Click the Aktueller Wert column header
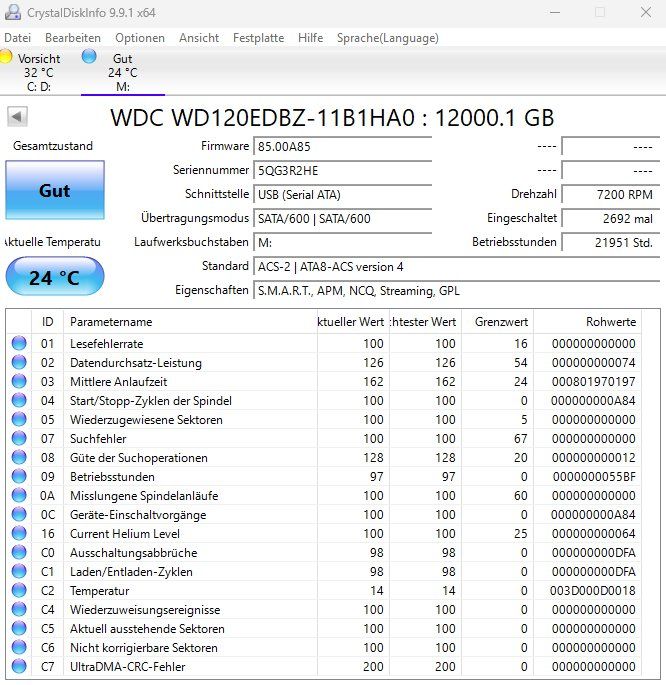 353,322
